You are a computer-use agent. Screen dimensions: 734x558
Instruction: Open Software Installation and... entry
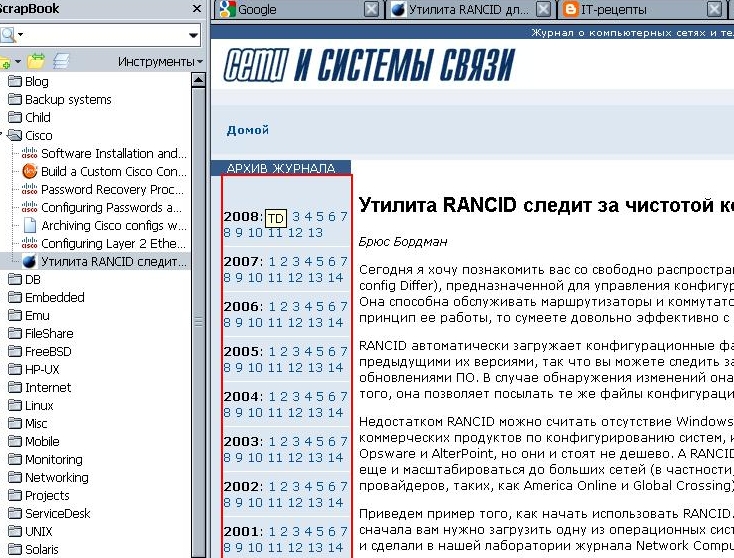point(114,154)
